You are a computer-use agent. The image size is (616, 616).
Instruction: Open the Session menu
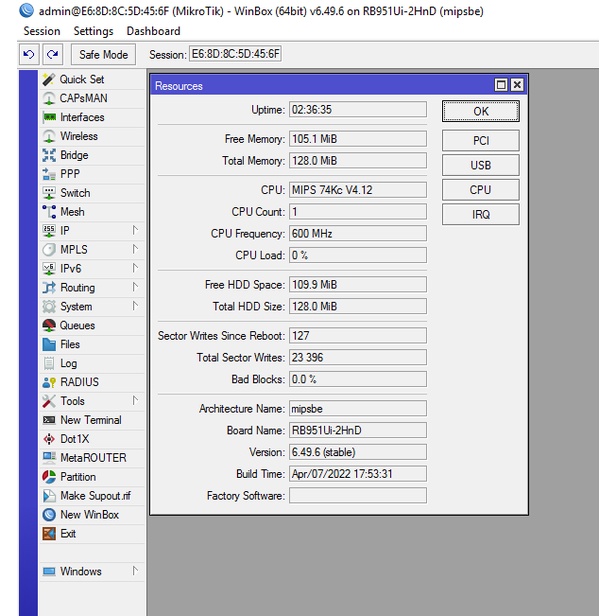[42, 31]
